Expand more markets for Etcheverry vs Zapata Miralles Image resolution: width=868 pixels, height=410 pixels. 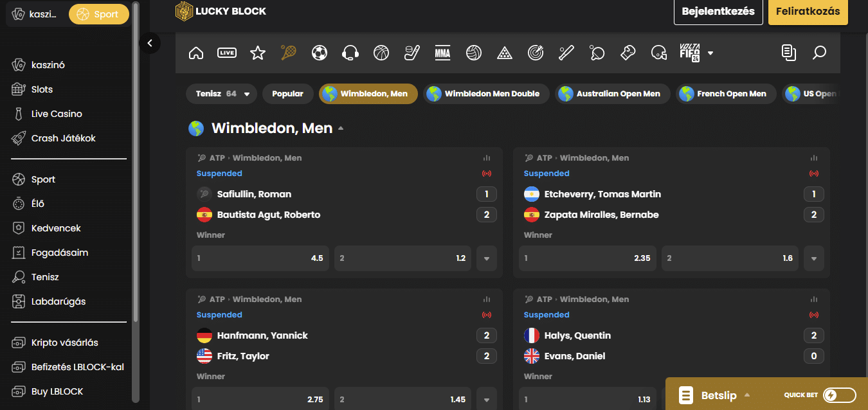pos(814,258)
